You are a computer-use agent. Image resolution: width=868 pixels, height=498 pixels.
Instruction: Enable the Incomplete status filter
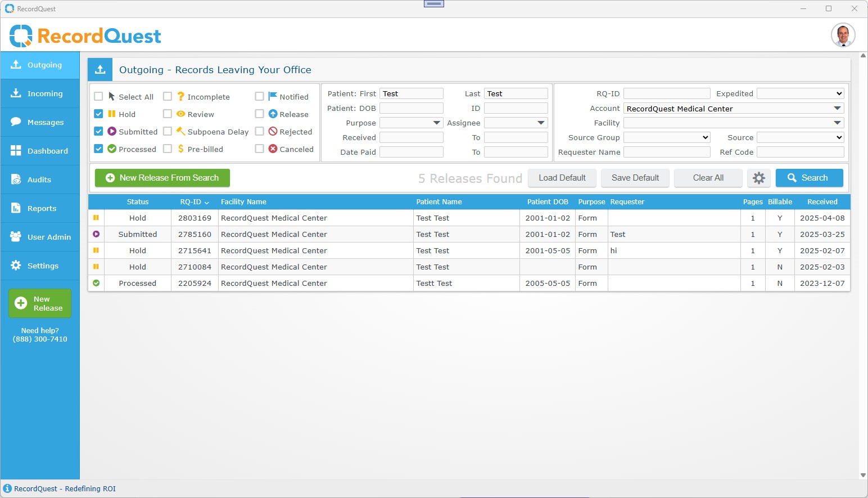[168, 96]
